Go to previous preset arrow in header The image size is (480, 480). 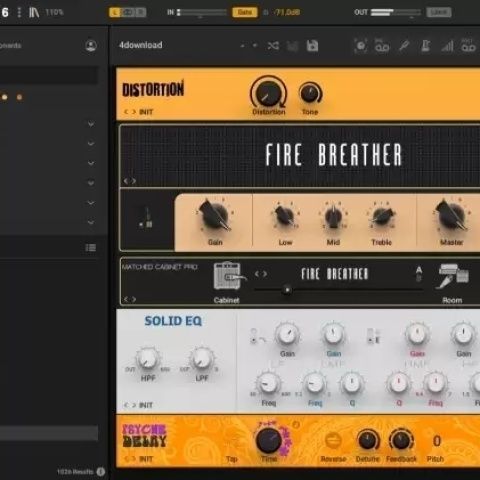coord(242,45)
